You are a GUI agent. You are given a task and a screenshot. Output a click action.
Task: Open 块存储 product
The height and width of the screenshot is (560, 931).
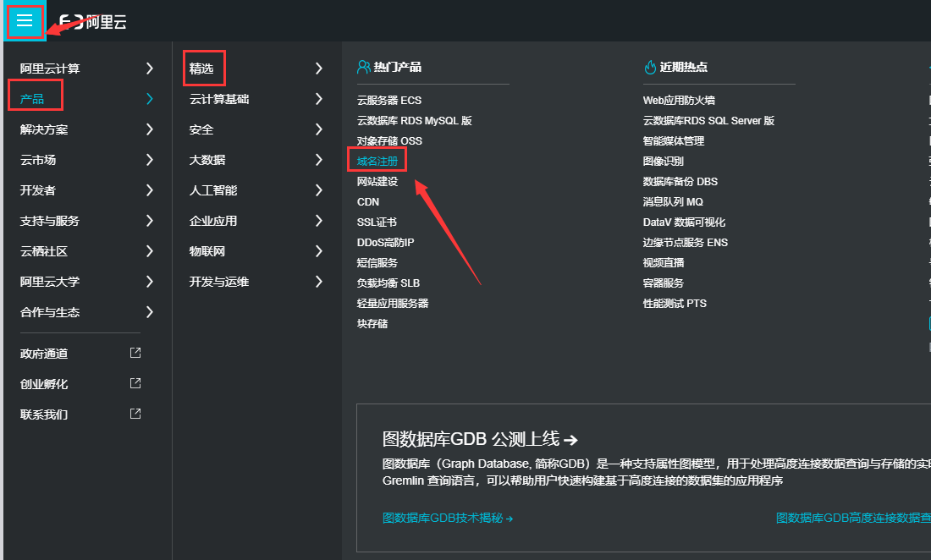[x=372, y=323]
